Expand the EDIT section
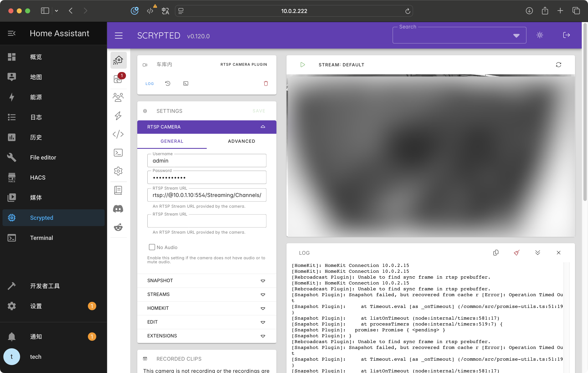Screen dimensions: 588x373 [207, 322]
